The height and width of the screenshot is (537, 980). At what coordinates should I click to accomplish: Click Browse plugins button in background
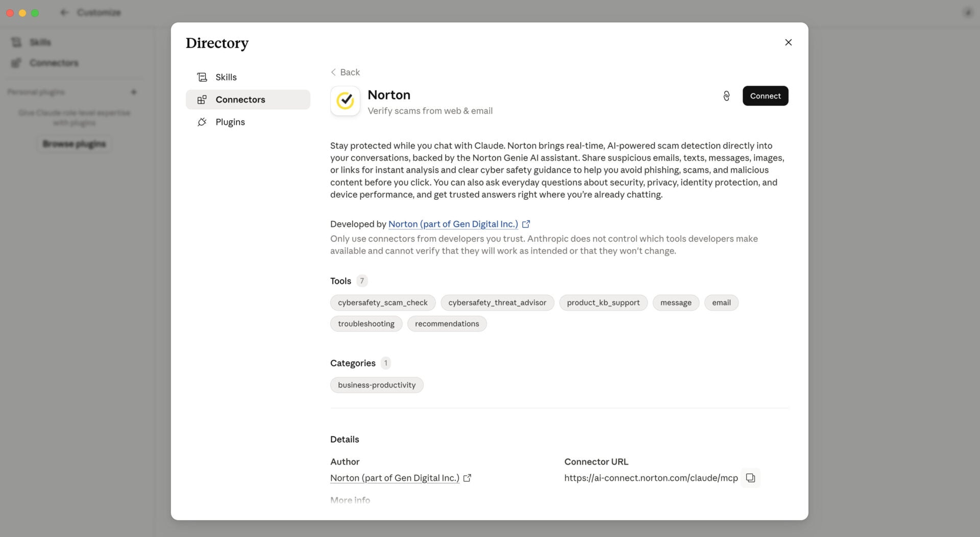pos(74,144)
